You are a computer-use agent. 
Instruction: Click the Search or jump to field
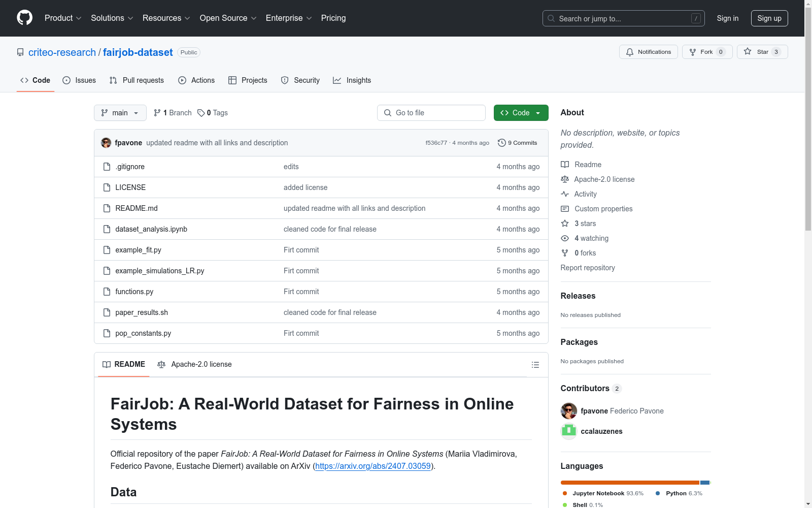point(624,18)
